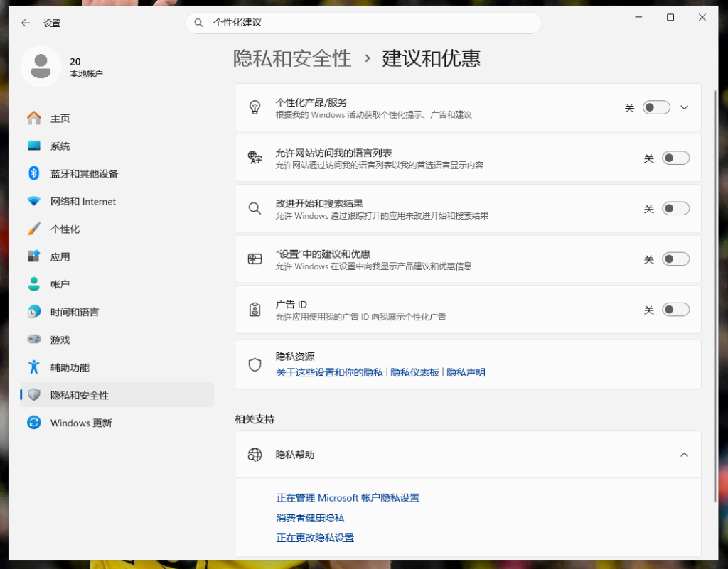728x569 pixels.
Task: Go to 帐户 settings
Action: click(x=117, y=284)
